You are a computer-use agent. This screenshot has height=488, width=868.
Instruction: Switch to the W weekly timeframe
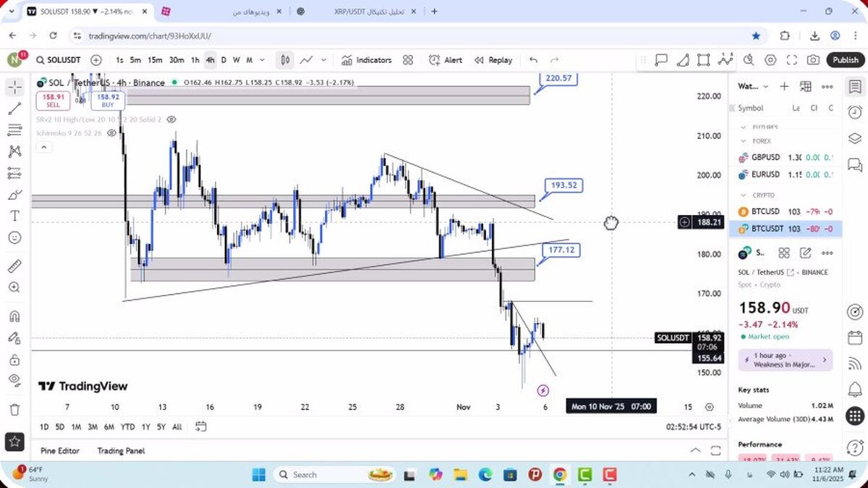coord(236,60)
